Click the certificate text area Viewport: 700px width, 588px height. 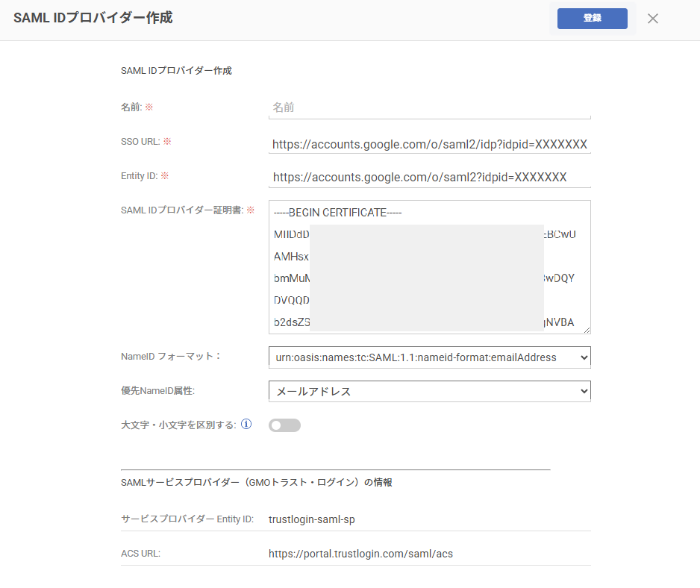[x=429, y=267]
